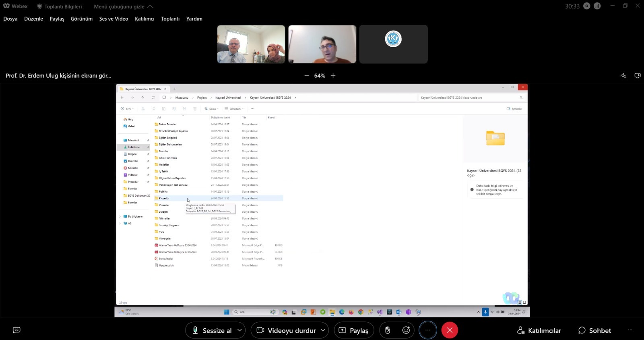Click the File Explorer icon in shared taskbar

[332, 312]
